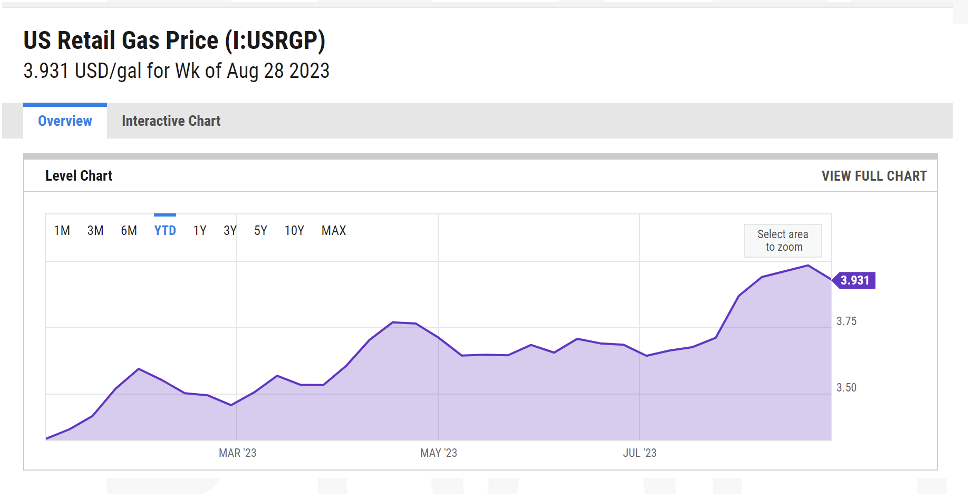The height and width of the screenshot is (494, 968).
Task: Click the JUL '23 axis label
Action: pyautogui.click(x=640, y=453)
